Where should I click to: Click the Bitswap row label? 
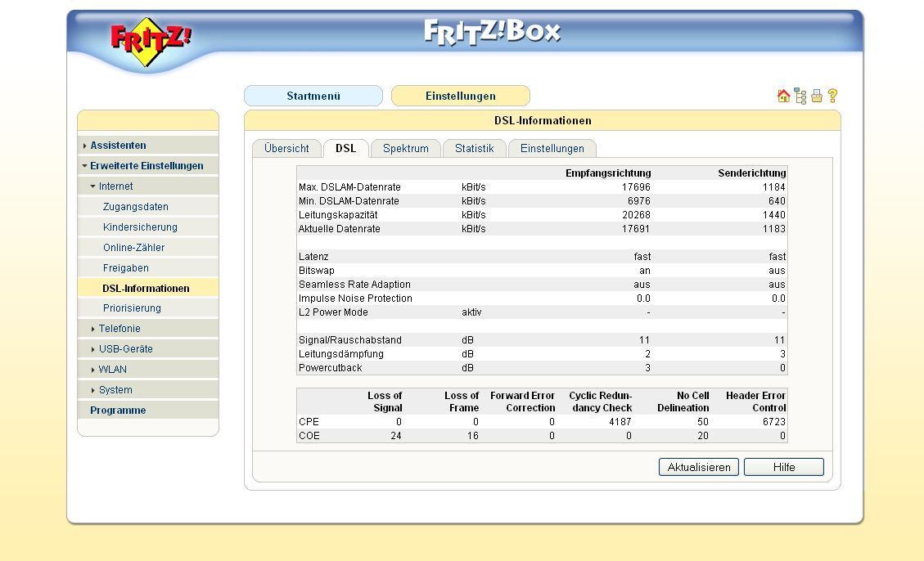(317, 271)
